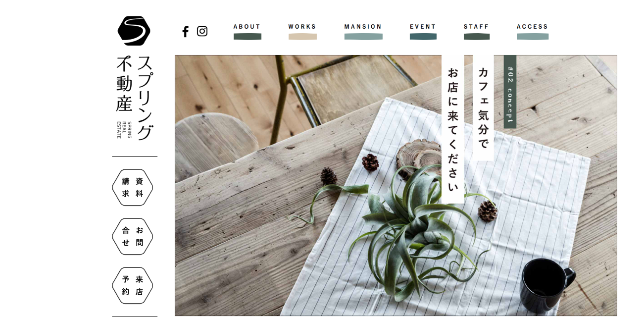Click the green #02 concept tag

(510, 92)
